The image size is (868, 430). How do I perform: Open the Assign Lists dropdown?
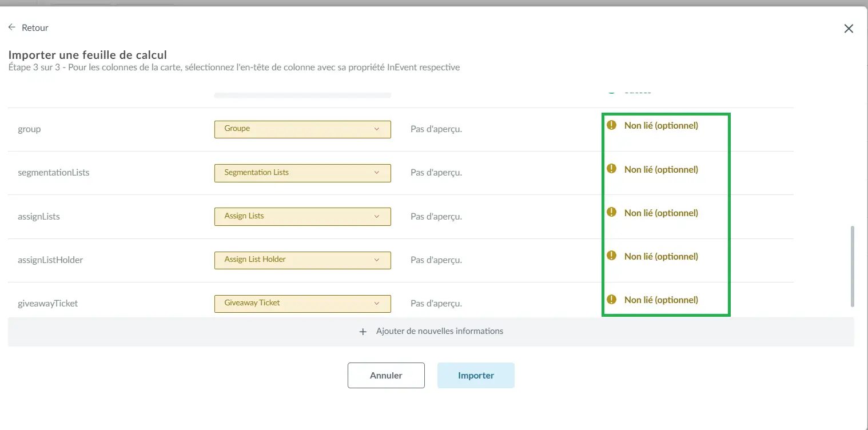(302, 216)
